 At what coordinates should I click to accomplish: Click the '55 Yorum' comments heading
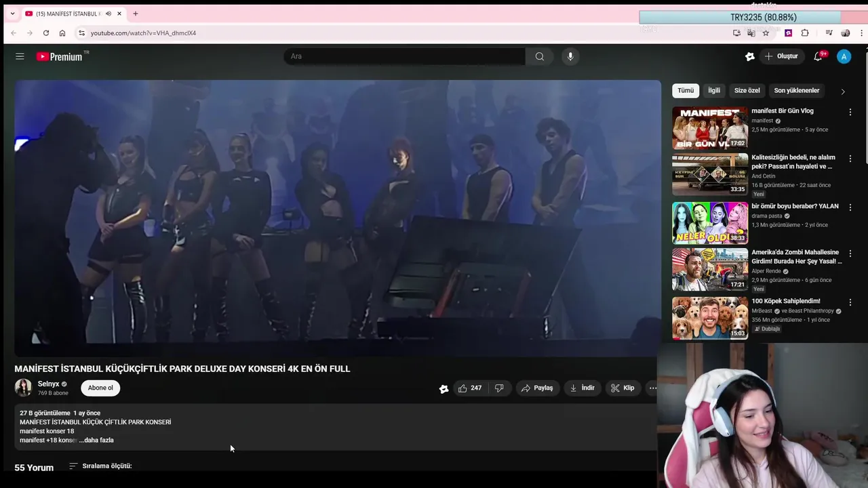tap(34, 468)
